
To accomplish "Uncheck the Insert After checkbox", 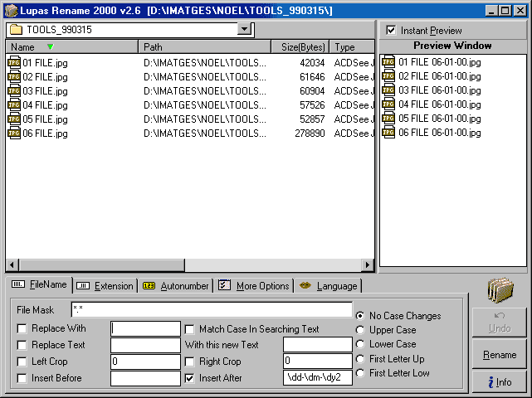I will (190, 378).
